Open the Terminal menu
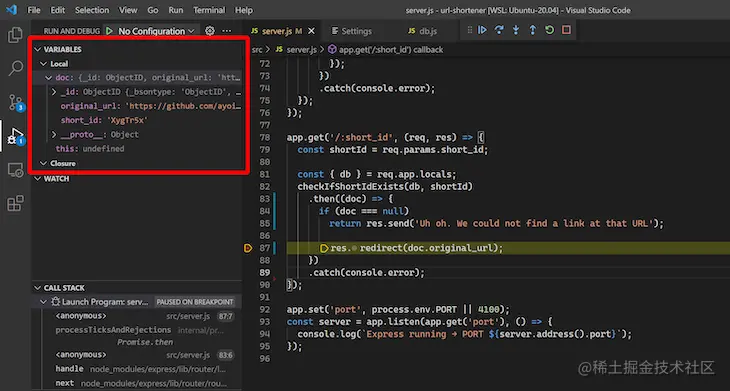Screen dimensions: 730x391 pyautogui.click(x=209, y=10)
